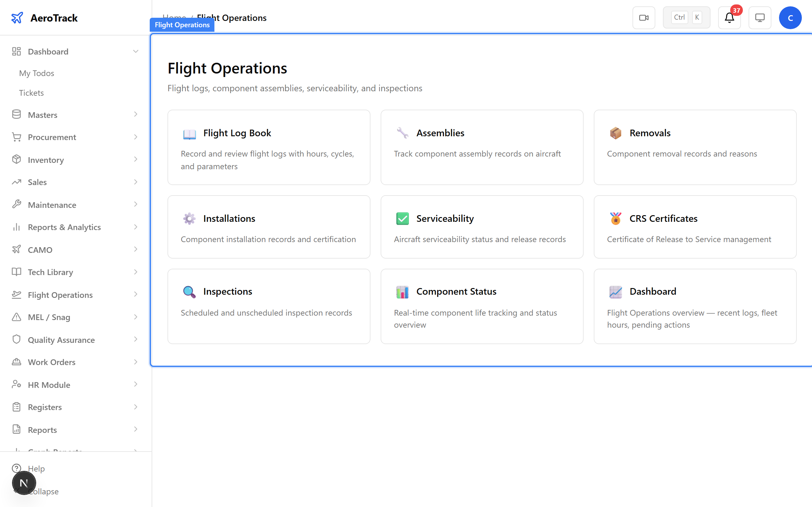Click the Inventory box icon
Image resolution: width=812 pixels, height=507 pixels.
point(16,159)
